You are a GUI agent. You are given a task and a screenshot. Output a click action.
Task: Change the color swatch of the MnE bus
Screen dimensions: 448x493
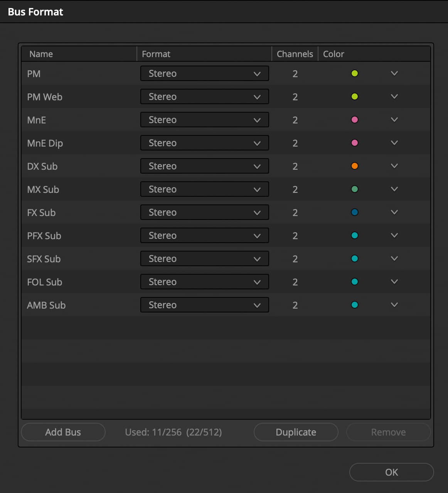[354, 120]
